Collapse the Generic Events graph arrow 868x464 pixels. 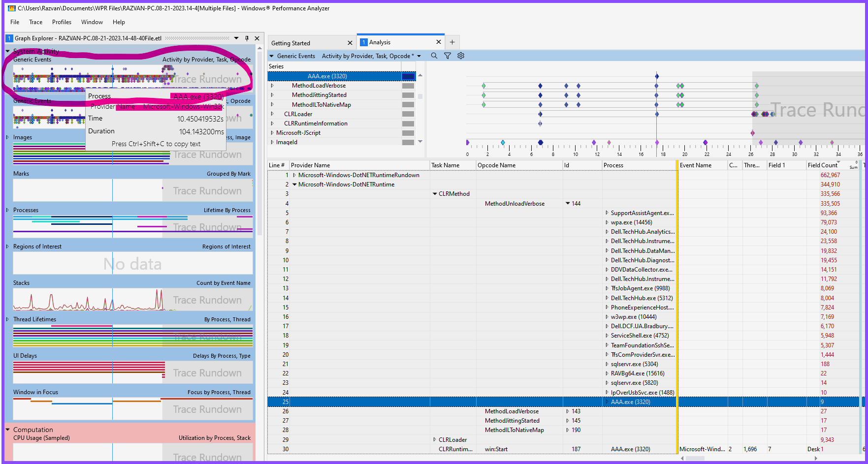coord(271,56)
